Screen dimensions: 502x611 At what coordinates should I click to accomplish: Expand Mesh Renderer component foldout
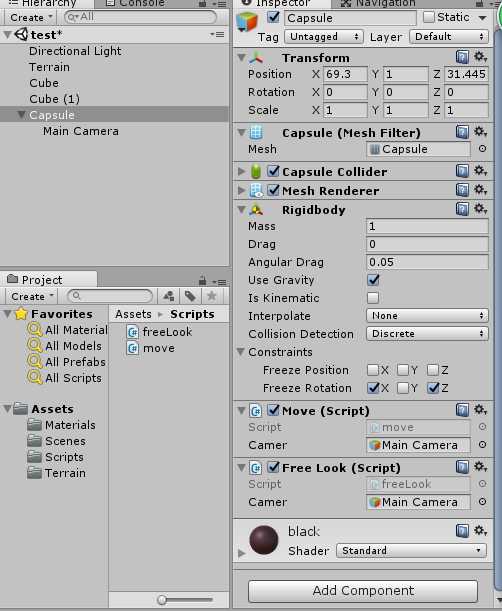[242, 190]
